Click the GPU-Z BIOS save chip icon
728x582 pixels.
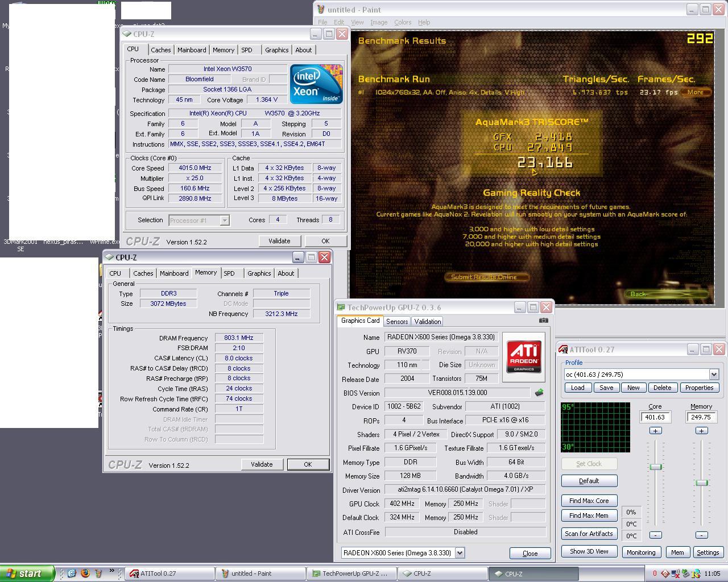coord(539,392)
